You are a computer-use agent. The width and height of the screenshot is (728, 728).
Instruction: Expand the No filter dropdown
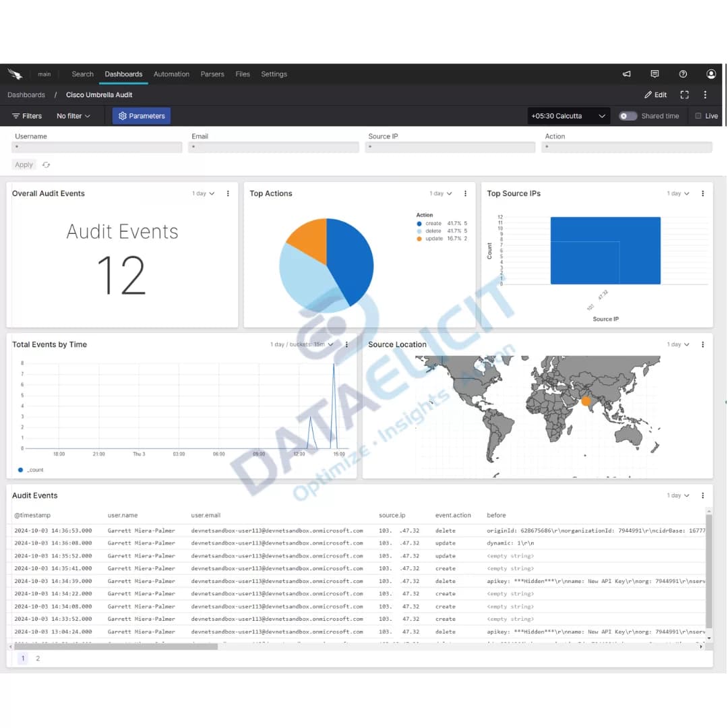click(x=73, y=115)
